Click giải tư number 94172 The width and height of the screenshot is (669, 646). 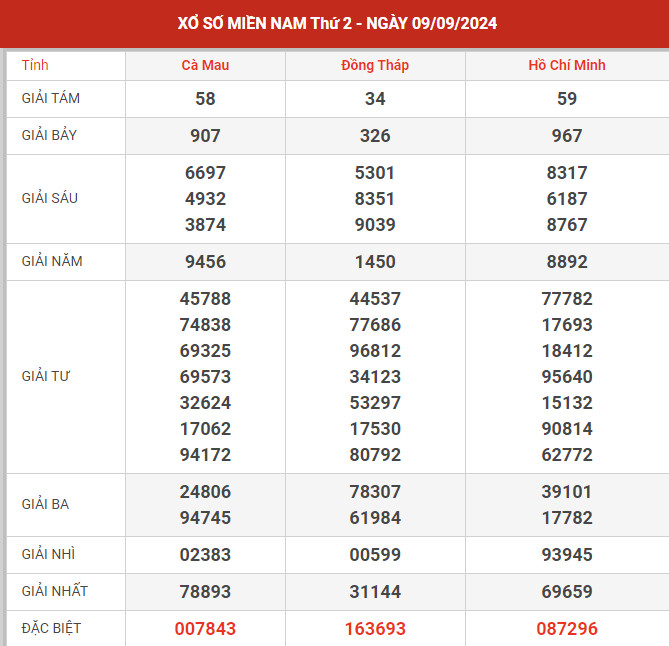click(205, 455)
